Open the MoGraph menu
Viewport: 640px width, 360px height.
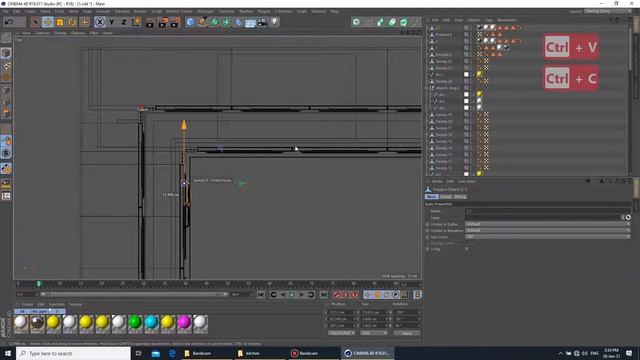point(205,11)
